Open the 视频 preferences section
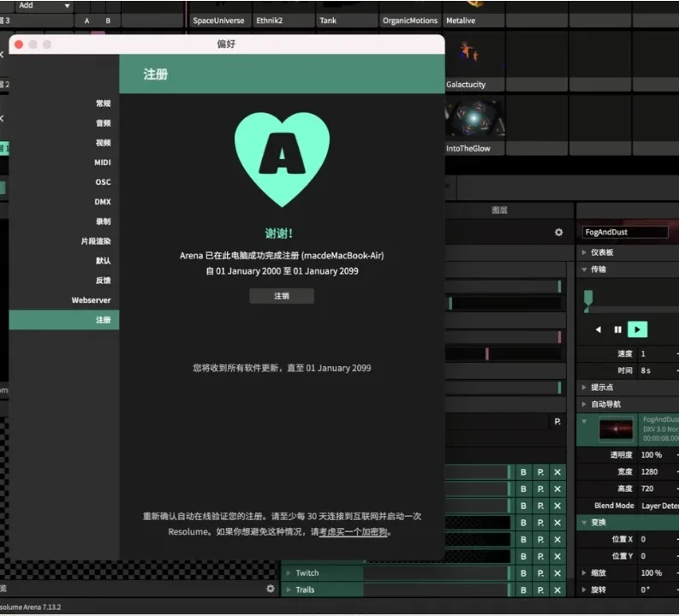Screen dimensions: 679x616 point(103,143)
